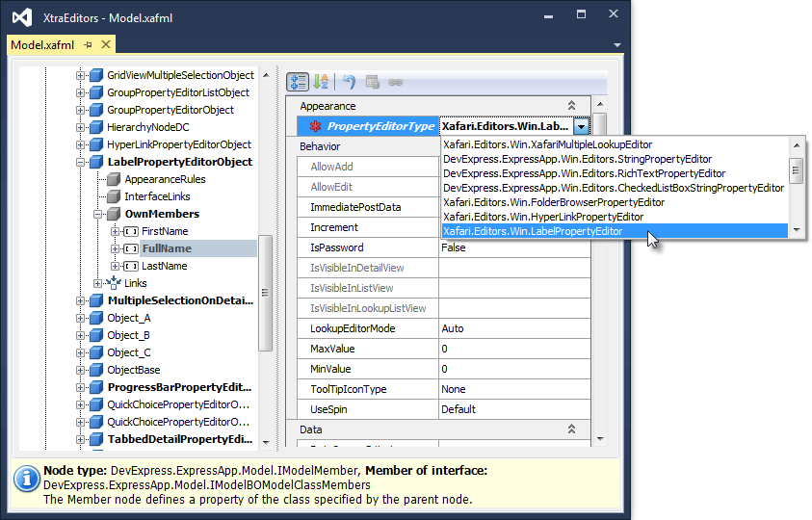Expand the LastName member node

click(115, 266)
